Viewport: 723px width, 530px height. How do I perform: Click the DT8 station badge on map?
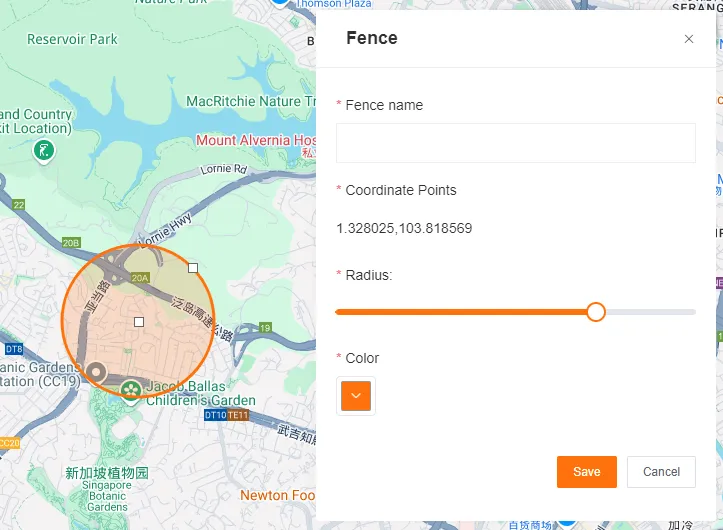[x=14, y=349]
